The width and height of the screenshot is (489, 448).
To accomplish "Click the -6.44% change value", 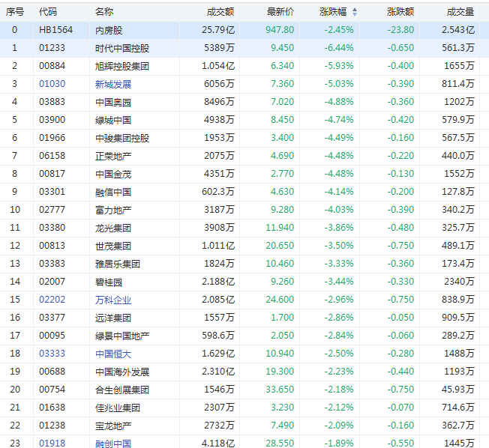I will point(339,48).
